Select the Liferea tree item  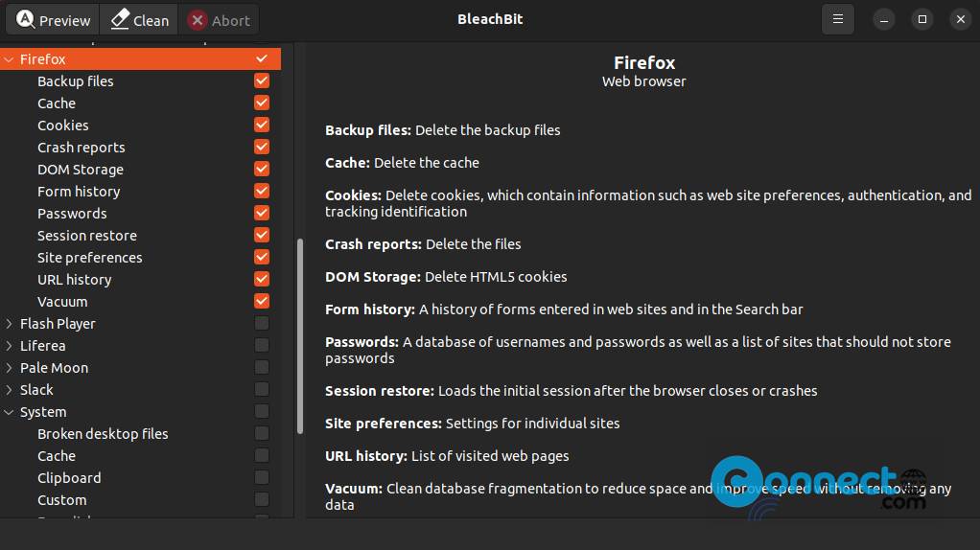[x=42, y=346]
